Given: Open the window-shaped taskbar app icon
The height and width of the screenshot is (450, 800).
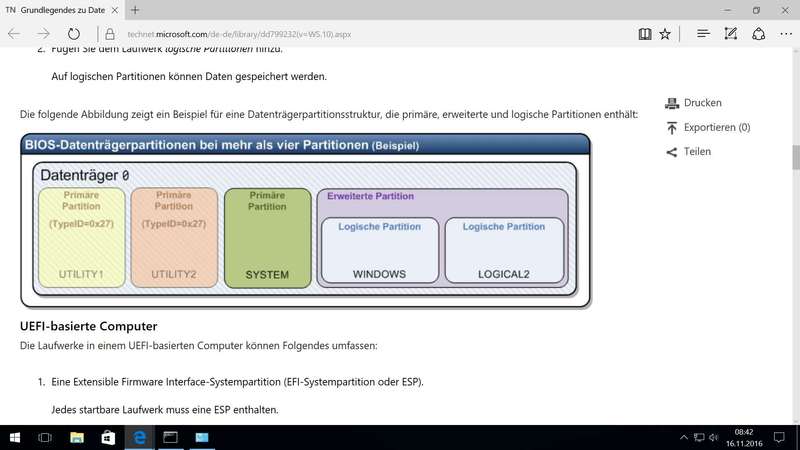Looking at the screenshot, I should (170, 438).
